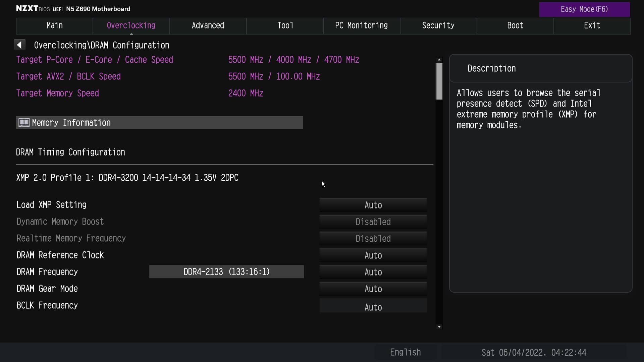Click the Description panel heading

pyautogui.click(x=492, y=68)
